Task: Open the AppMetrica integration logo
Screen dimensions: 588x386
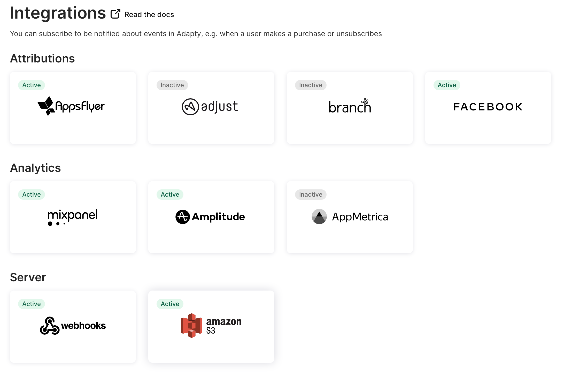Action: [x=350, y=216]
